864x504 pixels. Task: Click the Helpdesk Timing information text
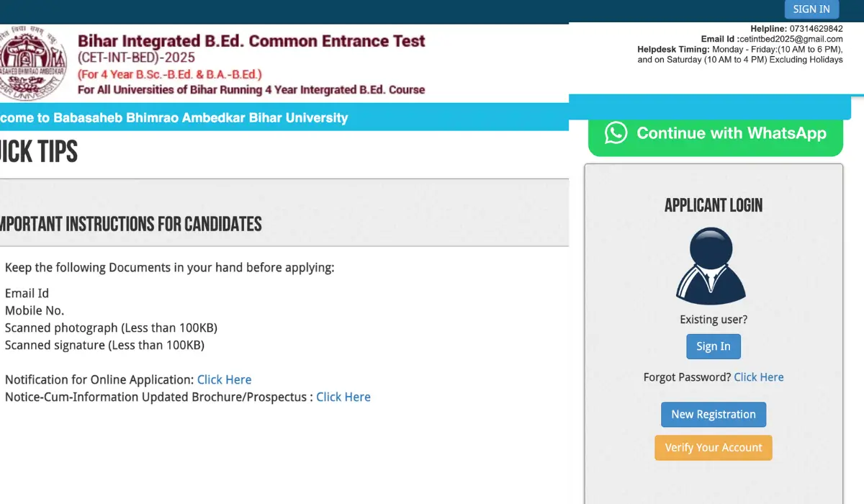[739, 55]
